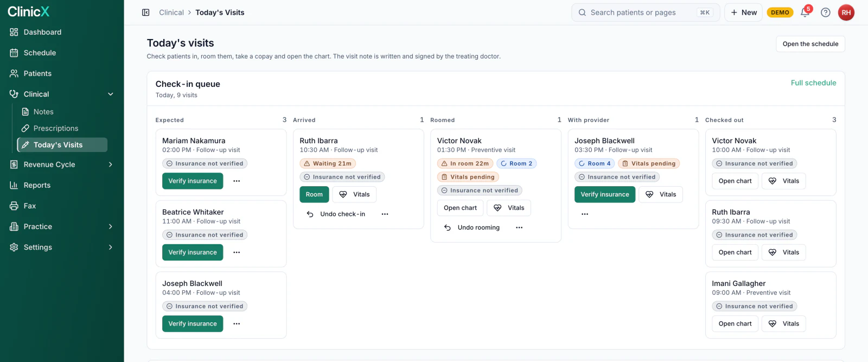868x362 pixels.
Task: Click the Vitals pending badge on Joseph Blackwell
Action: click(649, 163)
